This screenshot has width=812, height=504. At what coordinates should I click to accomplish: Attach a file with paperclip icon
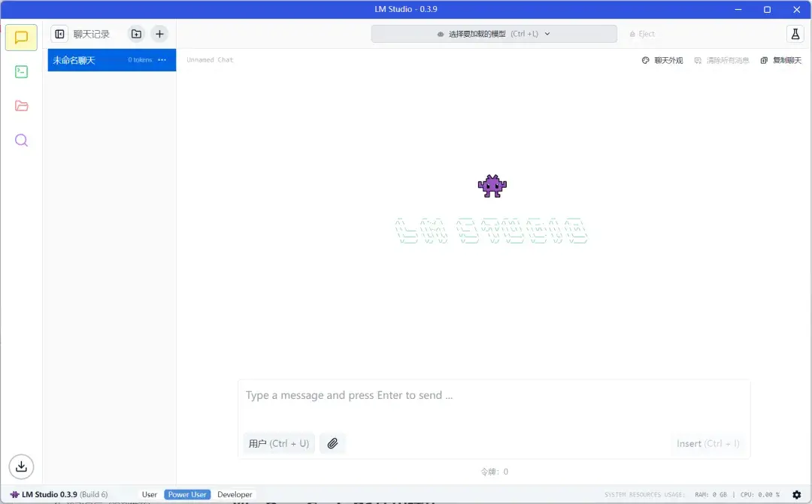pyautogui.click(x=332, y=443)
